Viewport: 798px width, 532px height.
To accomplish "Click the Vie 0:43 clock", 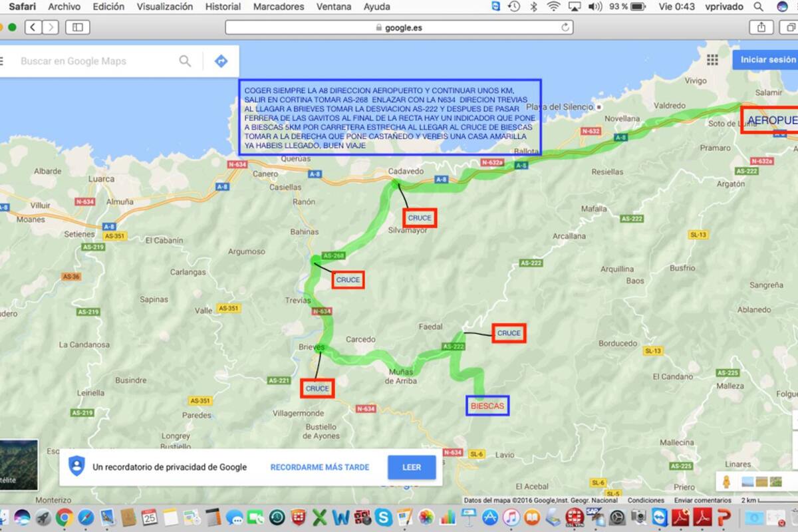I will [676, 7].
